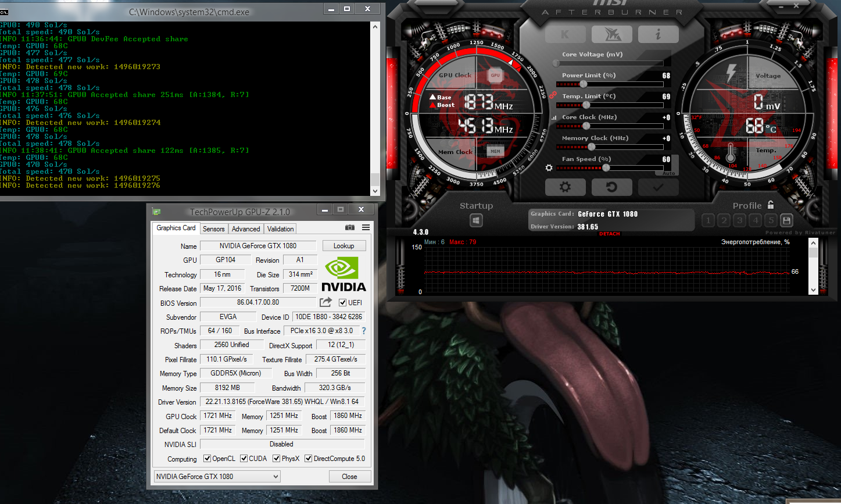Toggle the OpenCL checkbox
The image size is (841, 504).
[207, 459]
